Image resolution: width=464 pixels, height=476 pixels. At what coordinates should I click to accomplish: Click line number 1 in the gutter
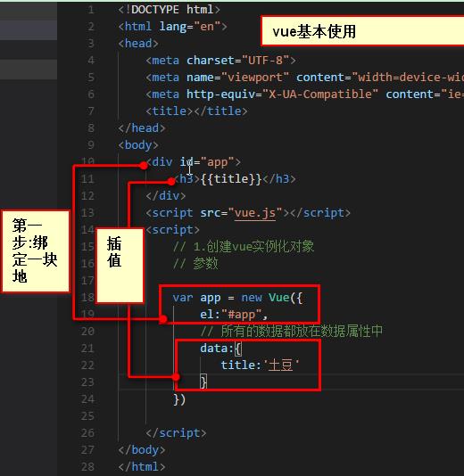click(90, 10)
